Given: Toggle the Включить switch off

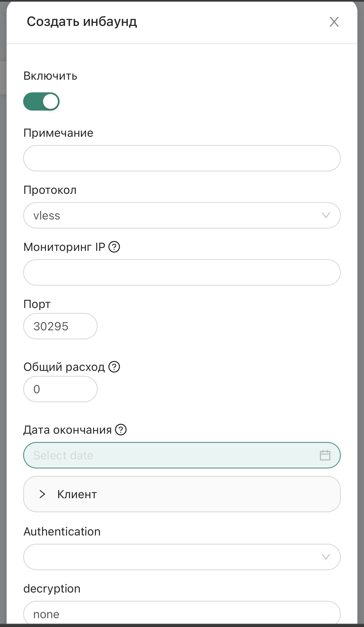Looking at the screenshot, I should 41,101.
